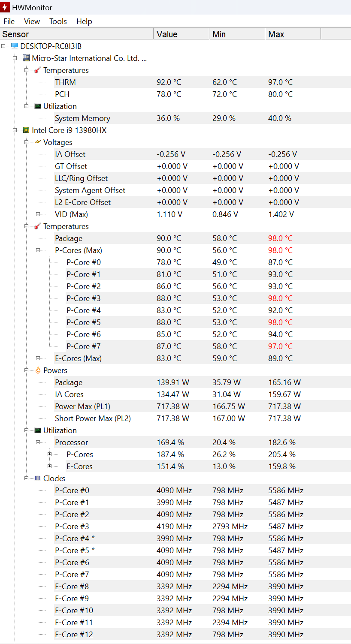Image resolution: width=351 pixels, height=644 pixels.
Task: Click the CPU Temperatures thermometer icon
Action: pos(38,226)
